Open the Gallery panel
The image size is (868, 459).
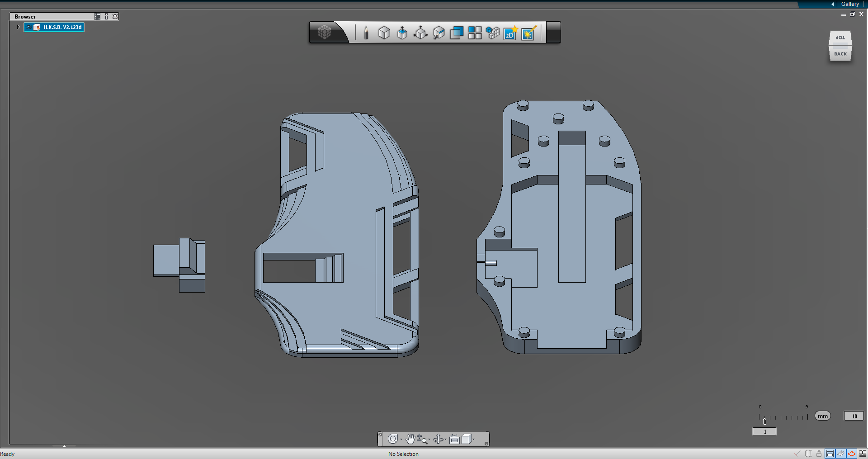[850, 4]
